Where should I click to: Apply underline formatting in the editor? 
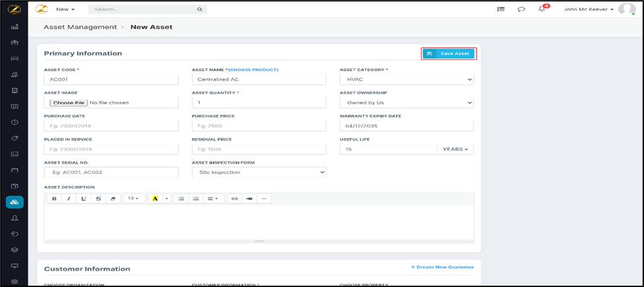[84, 198]
